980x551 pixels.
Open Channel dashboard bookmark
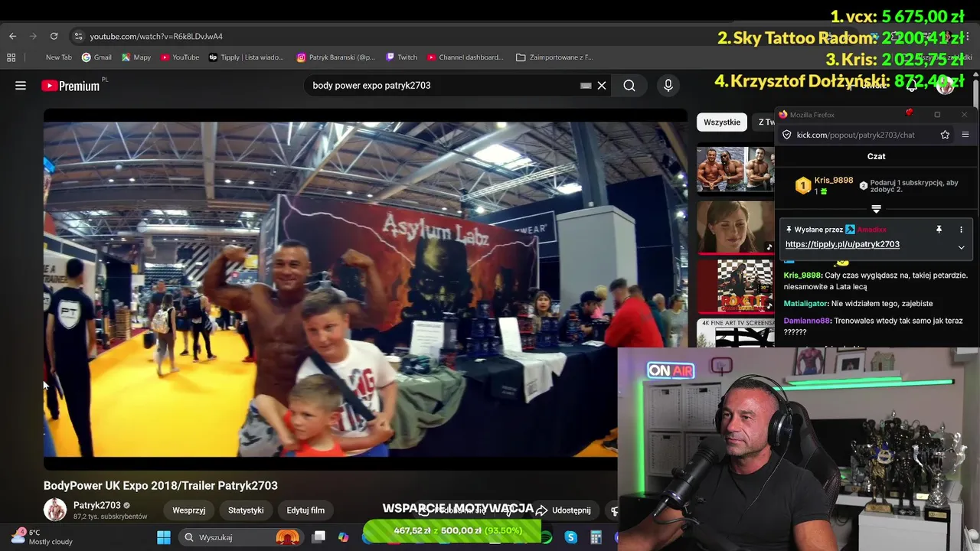click(465, 57)
